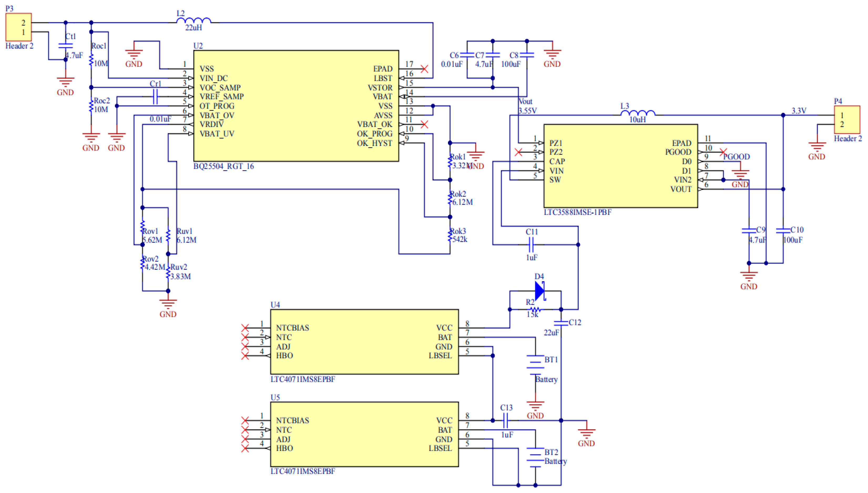Click the C11 1uF capacitor symbol
This screenshot has width=868, height=493.
[x=531, y=244]
